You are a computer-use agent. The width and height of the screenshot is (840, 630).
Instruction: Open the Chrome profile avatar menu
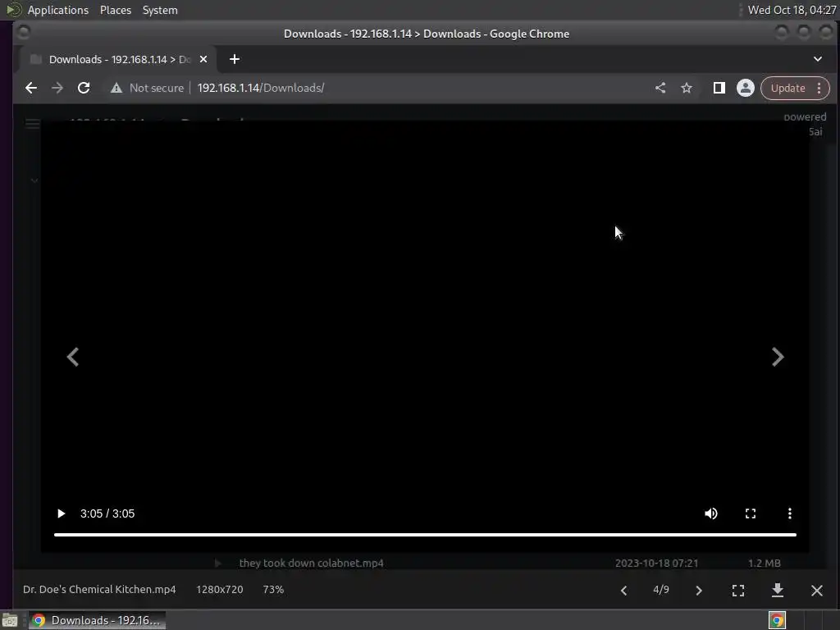coord(745,88)
